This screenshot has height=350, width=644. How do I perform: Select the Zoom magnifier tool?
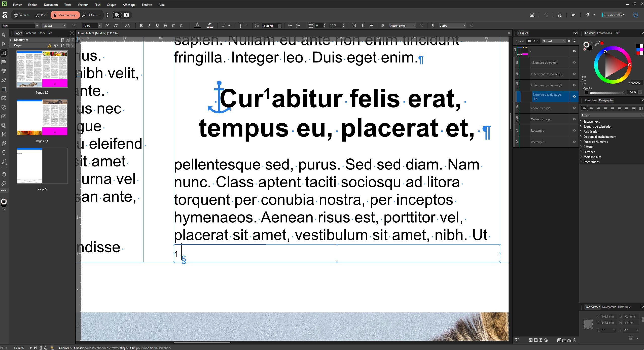(4, 183)
